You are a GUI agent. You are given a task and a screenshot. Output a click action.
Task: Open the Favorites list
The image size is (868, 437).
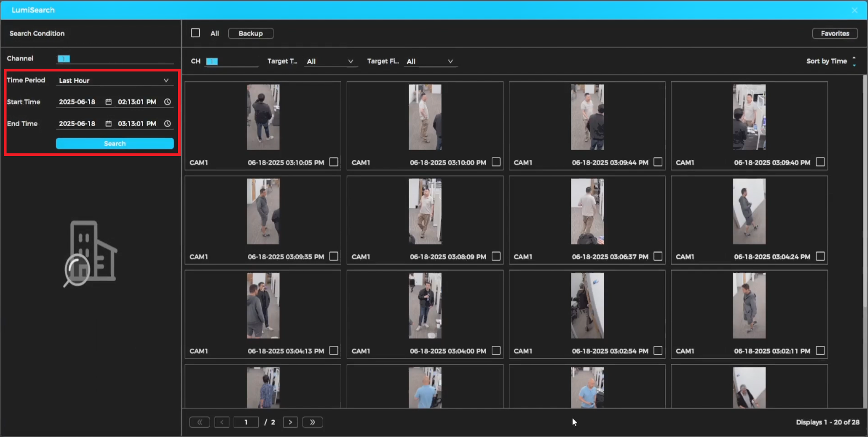point(835,33)
